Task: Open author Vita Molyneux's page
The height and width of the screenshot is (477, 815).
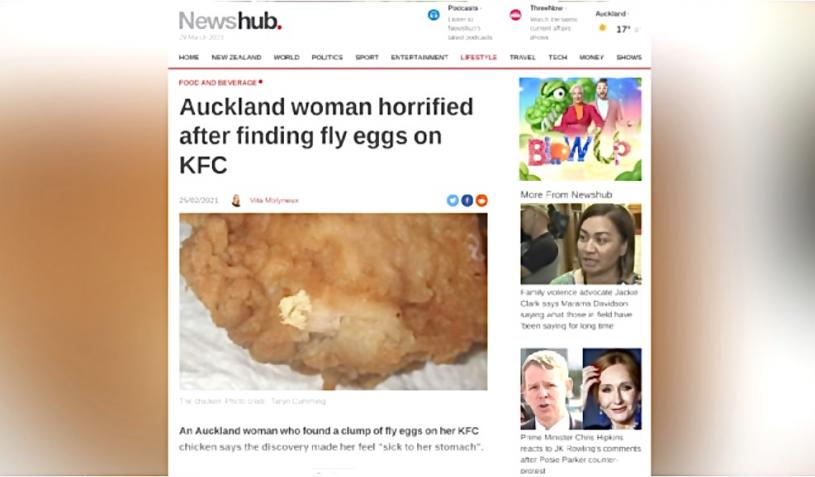Action: click(x=274, y=201)
